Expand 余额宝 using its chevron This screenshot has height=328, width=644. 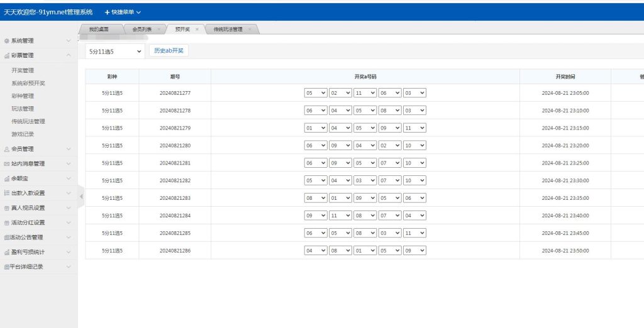click(x=69, y=178)
